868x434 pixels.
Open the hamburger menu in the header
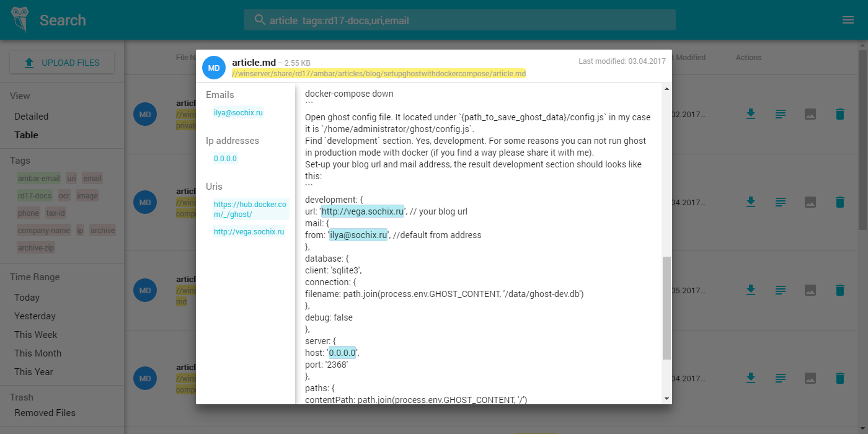(848, 20)
